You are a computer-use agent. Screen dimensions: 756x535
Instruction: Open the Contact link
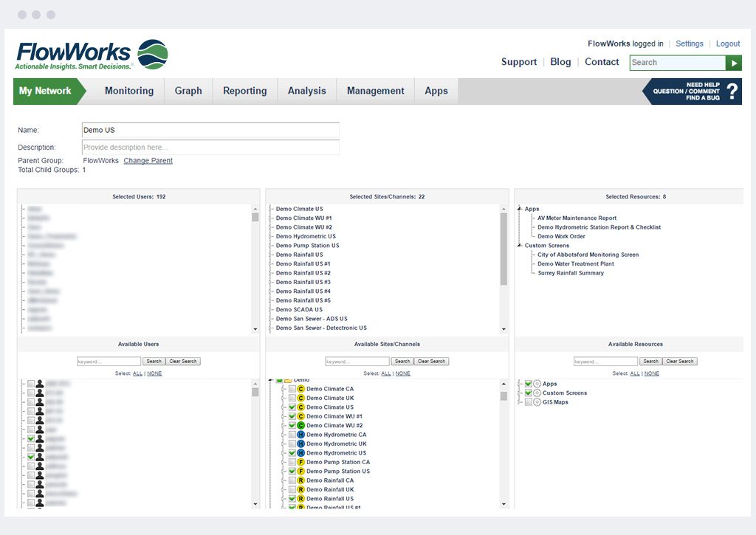click(x=602, y=62)
